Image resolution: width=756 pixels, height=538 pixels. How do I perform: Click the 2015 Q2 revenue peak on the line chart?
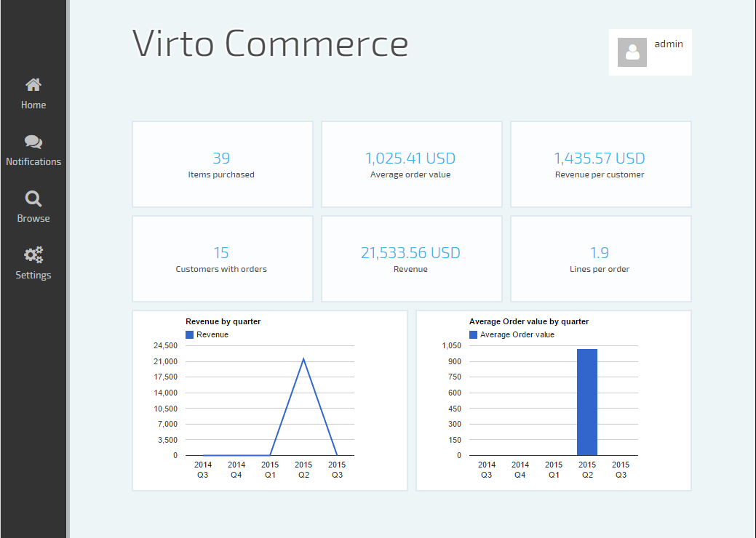(303, 358)
